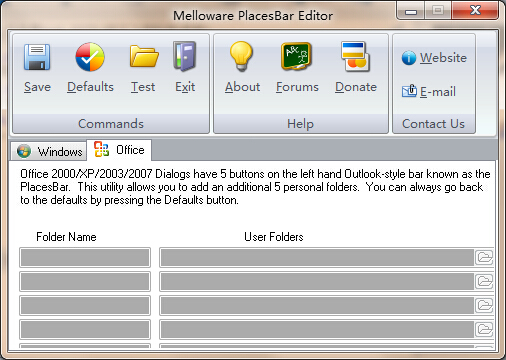Image resolution: width=506 pixels, height=360 pixels.
Task: Browse folder for fourth User Folders row
Action: [x=484, y=329]
